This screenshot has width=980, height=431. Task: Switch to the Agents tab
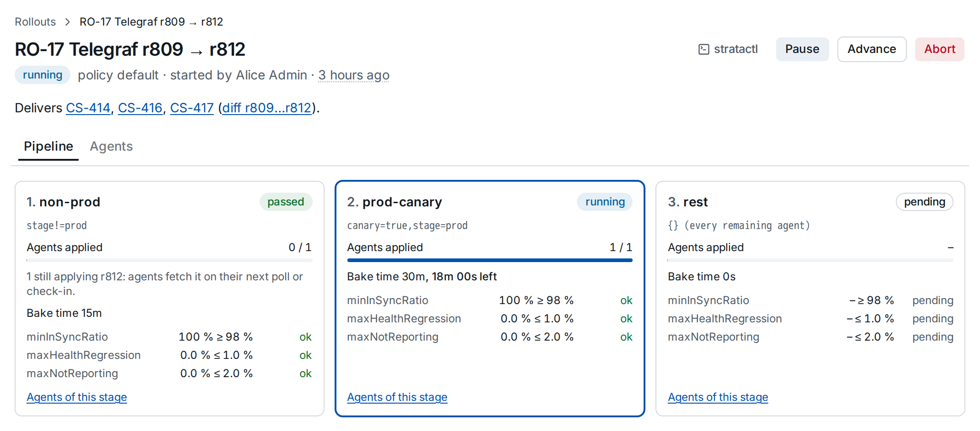[111, 147]
